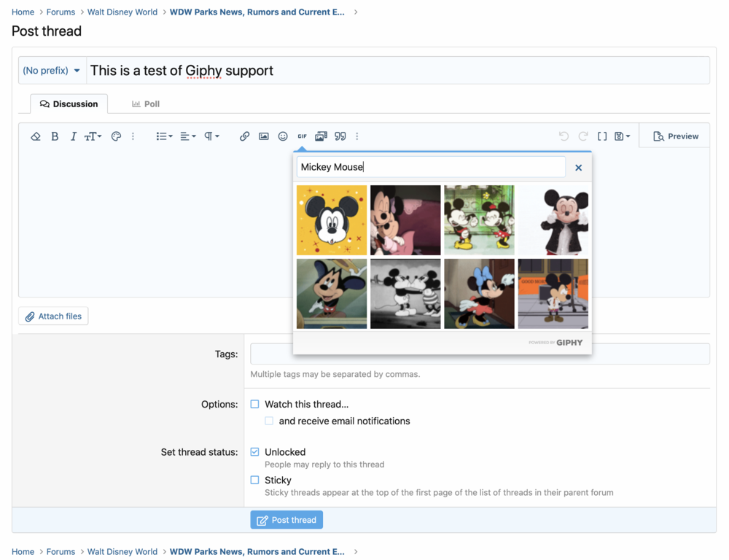Enable Watch this thread checkbox
The width and height of the screenshot is (729, 560).
point(255,404)
